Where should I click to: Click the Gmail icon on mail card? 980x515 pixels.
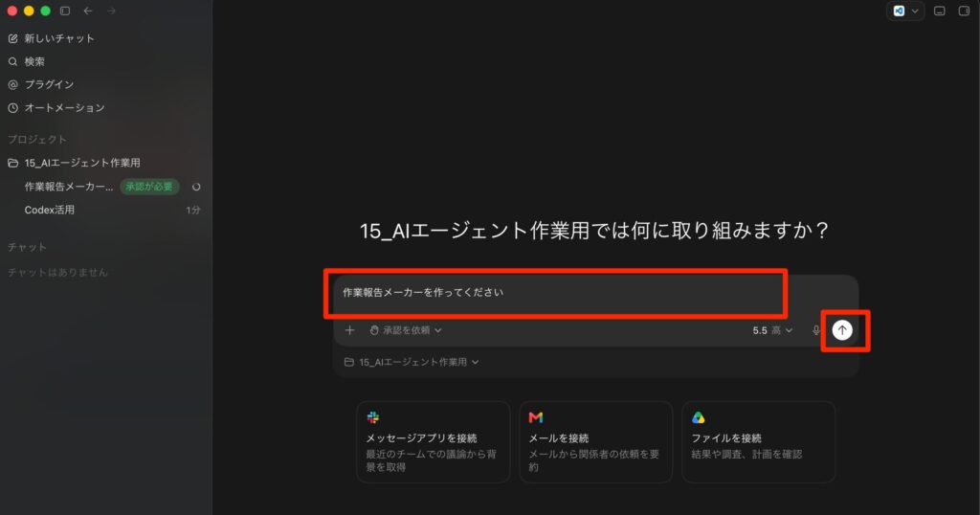(x=536, y=417)
